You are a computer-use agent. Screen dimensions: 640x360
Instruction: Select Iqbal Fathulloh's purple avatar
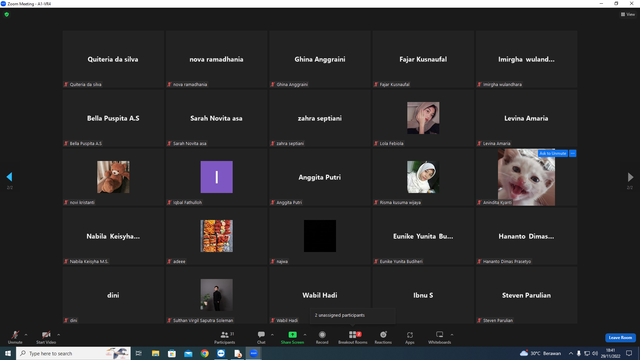[216, 177]
